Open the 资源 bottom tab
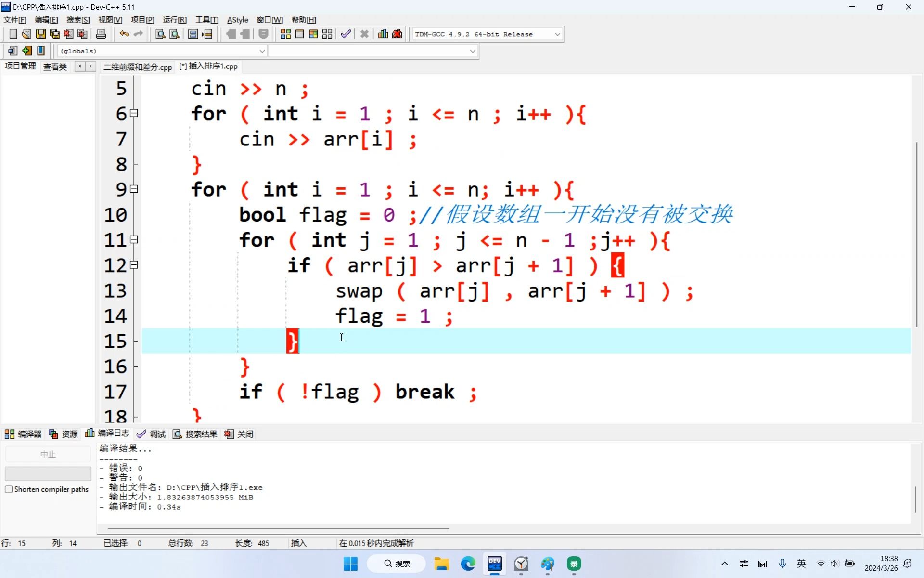The image size is (924, 578). 63,434
